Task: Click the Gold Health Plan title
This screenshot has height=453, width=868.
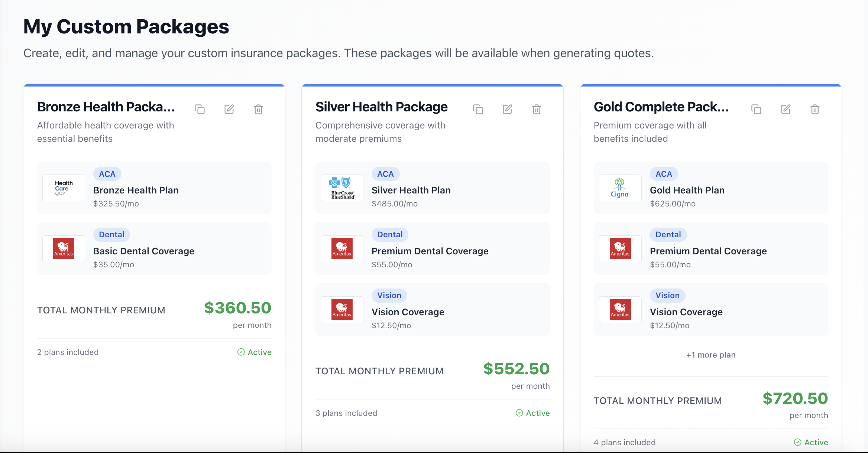Action: [687, 190]
